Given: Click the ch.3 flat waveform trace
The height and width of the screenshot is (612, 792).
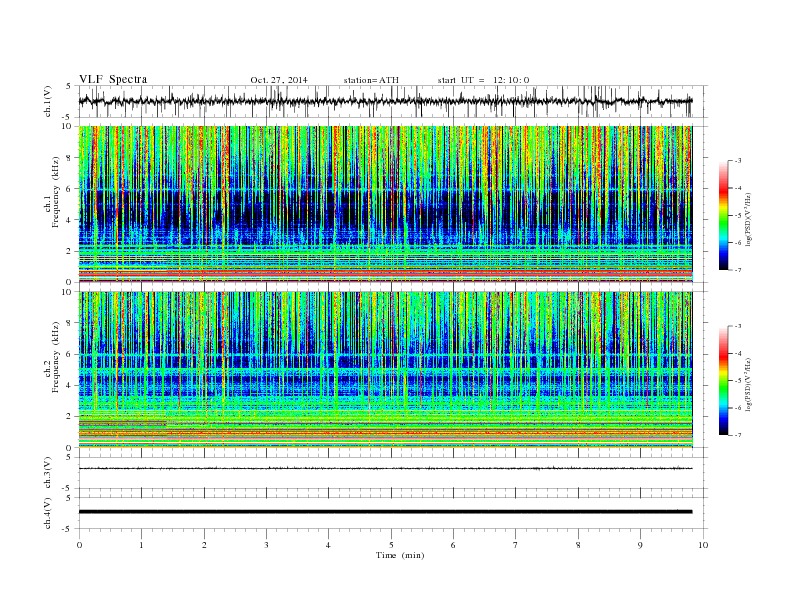Looking at the screenshot, I should click(385, 469).
